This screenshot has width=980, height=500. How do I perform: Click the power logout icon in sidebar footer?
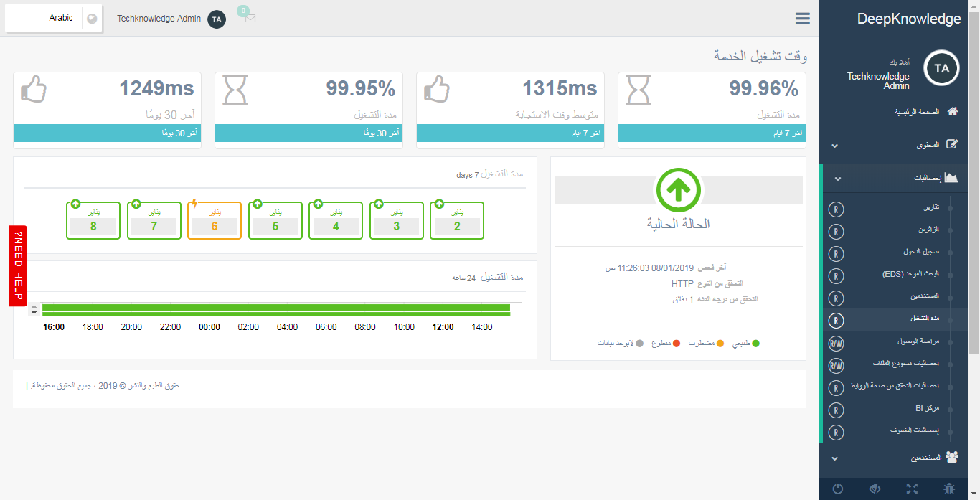point(837,489)
